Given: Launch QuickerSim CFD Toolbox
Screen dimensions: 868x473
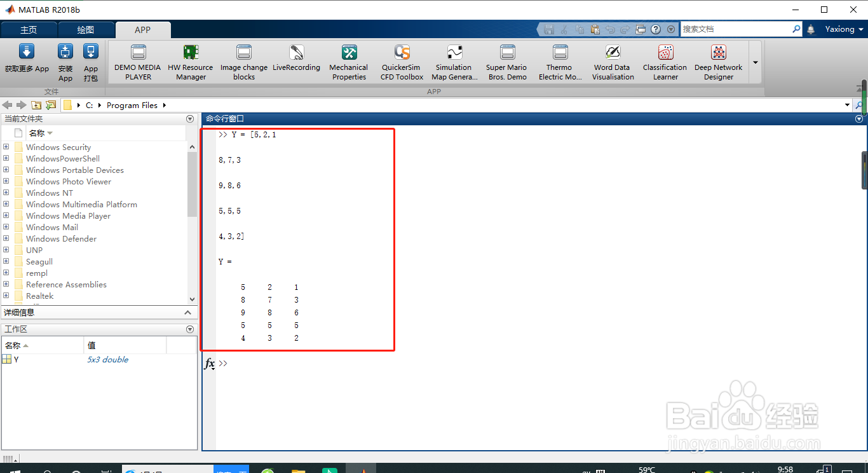Looking at the screenshot, I should [x=402, y=62].
